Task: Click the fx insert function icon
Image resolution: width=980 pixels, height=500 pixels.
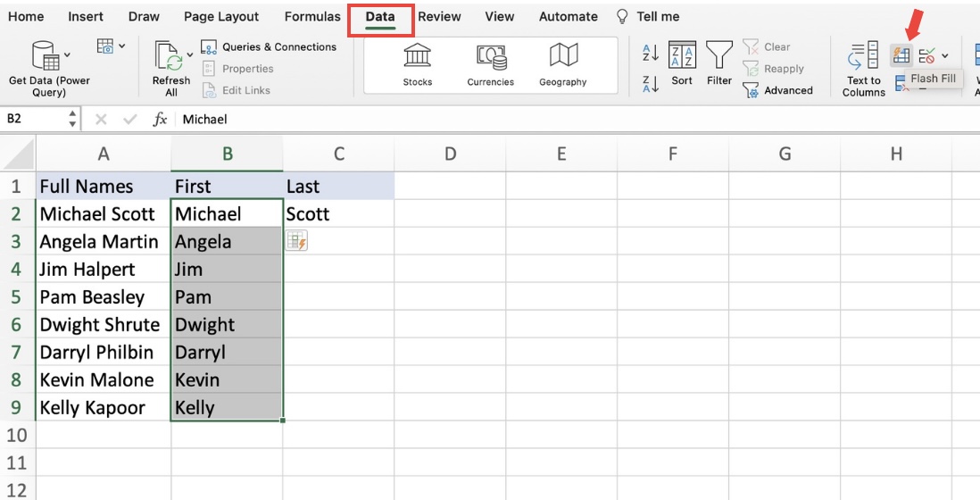Action: (x=160, y=119)
